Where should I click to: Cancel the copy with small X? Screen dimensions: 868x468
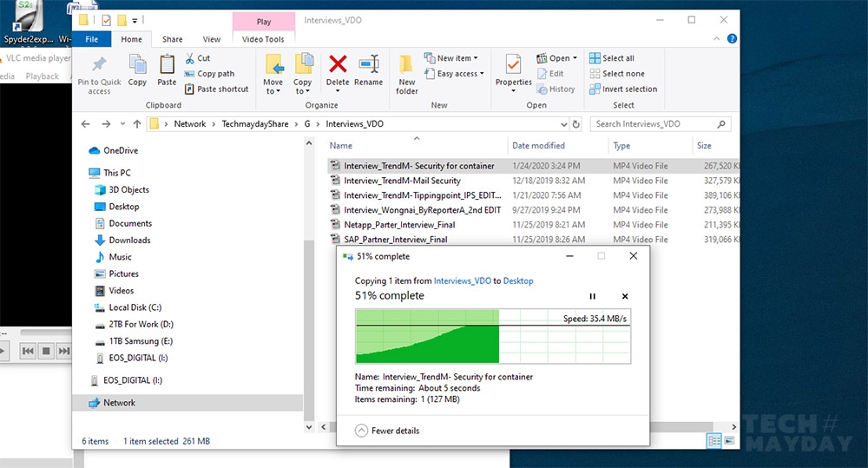(x=625, y=296)
